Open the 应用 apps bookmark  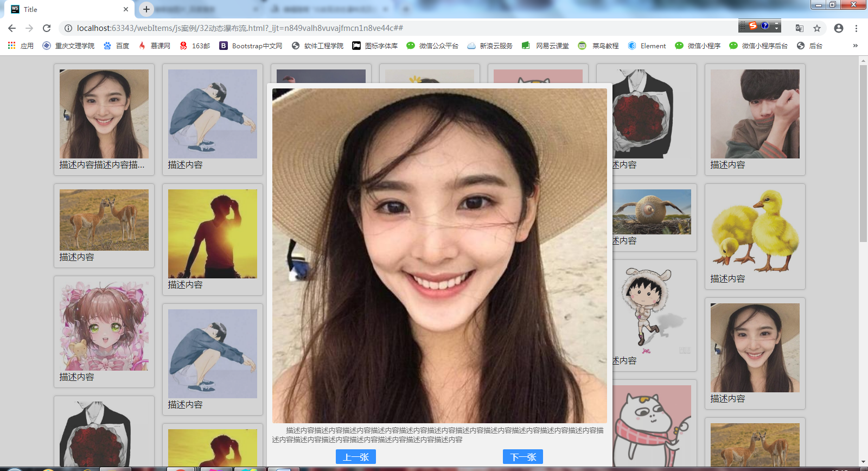[21, 46]
